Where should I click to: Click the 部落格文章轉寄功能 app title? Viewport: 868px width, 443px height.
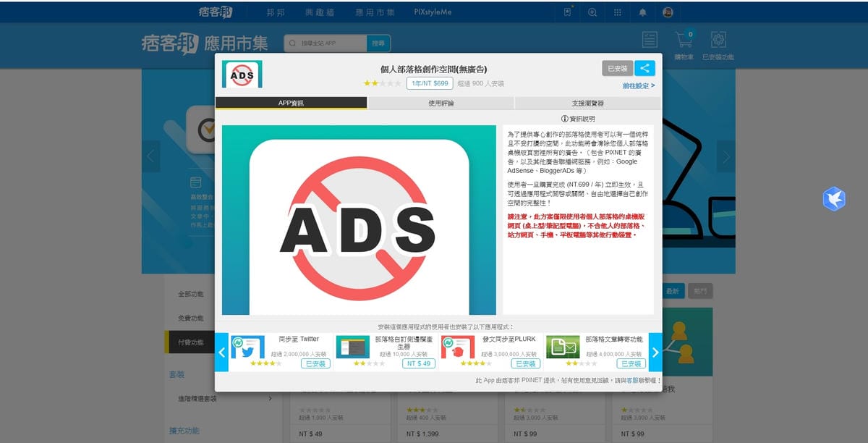click(x=613, y=339)
